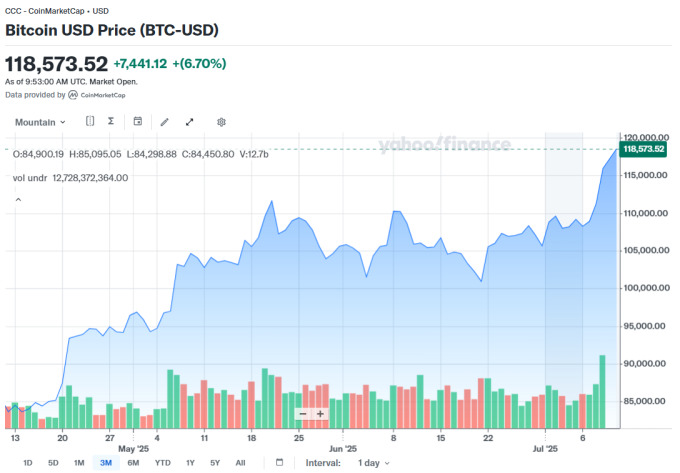Select the 1M range
The image size is (680, 473).
point(79,463)
